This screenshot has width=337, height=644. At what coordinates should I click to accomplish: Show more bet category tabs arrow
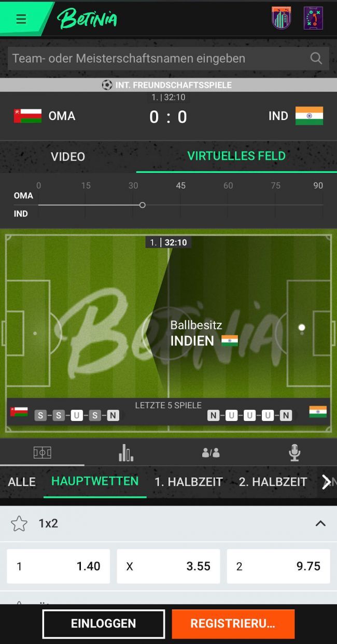tap(326, 482)
